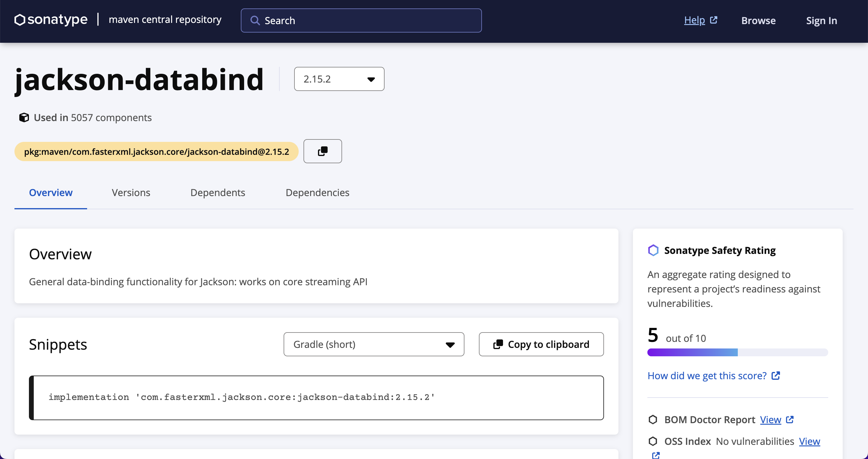Open the Dependents tab
This screenshot has width=868, height=459.
coord(218,193)
